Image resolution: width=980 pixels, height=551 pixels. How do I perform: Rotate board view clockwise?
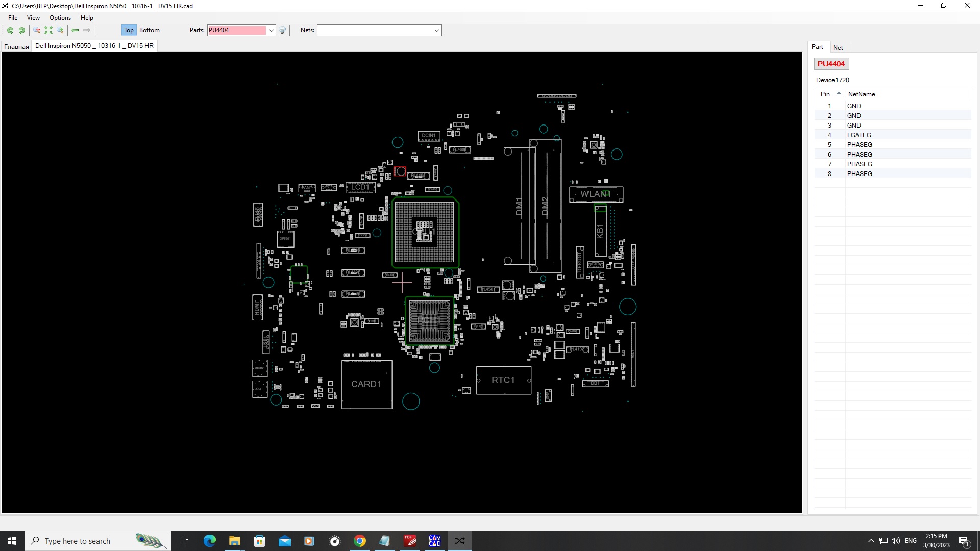click(x=22, y=30)
